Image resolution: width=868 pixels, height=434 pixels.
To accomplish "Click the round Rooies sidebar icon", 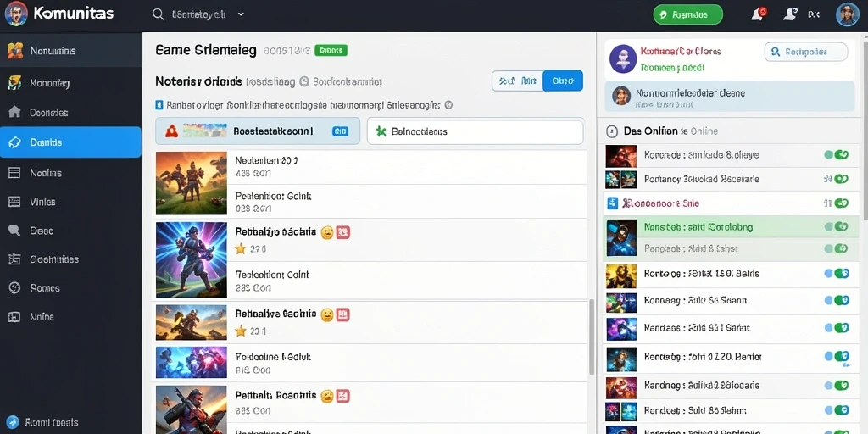I will [15, 288].
